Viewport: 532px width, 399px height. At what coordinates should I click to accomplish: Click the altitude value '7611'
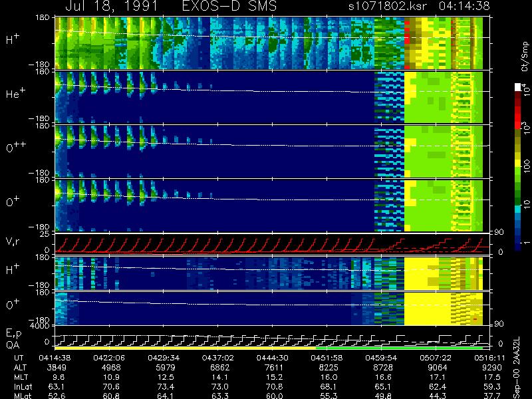point(275,368)
